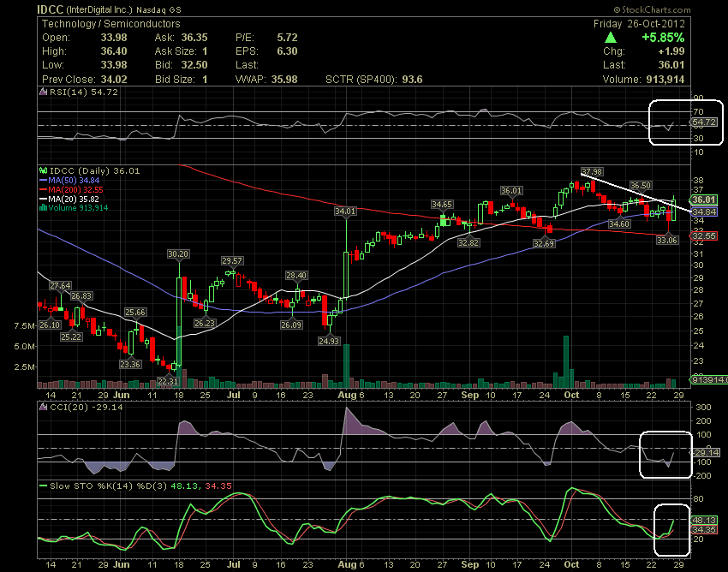The width and height of the screenshot is (728, 572).
Task: Click the date Friday 26-Oct-2012
Action: click(x=639, y=24)
